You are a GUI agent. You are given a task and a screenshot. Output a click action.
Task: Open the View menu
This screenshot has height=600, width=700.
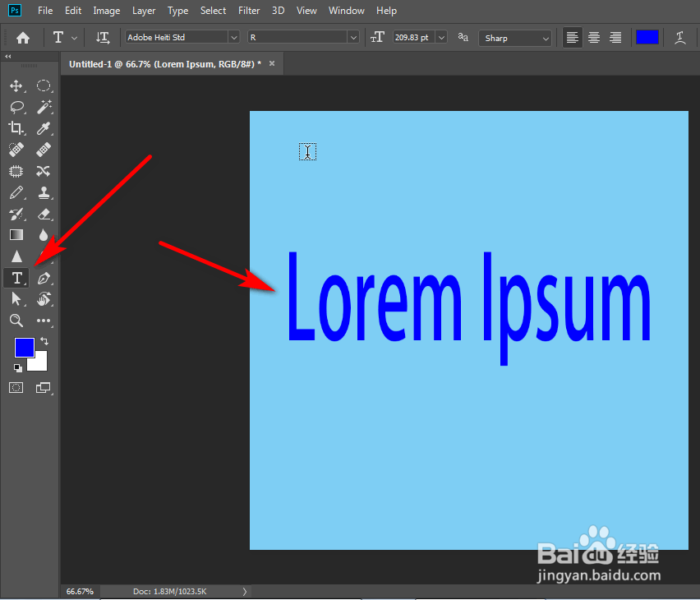(306, 11)
